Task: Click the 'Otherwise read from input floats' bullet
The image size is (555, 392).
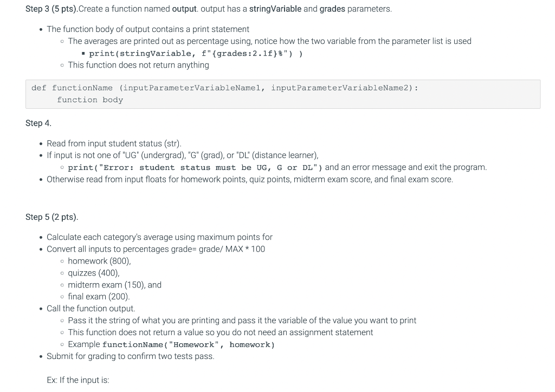Action: click(x=250, y=179)
